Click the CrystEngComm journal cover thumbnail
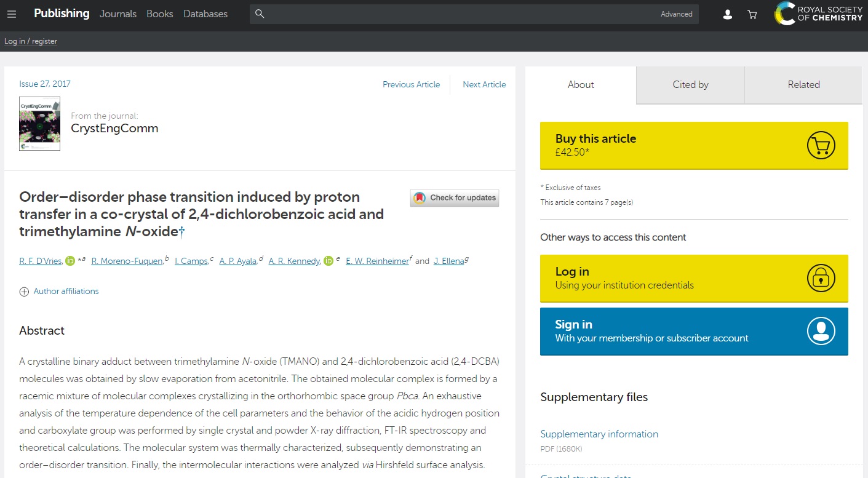 pyautogui.click(x=39, y=124)
